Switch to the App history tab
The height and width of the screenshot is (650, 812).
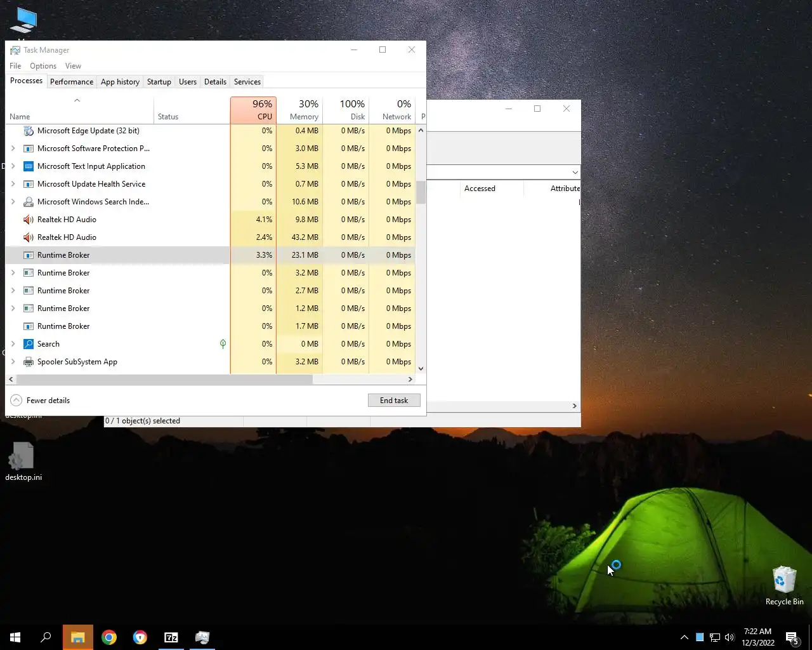point(120,82)
